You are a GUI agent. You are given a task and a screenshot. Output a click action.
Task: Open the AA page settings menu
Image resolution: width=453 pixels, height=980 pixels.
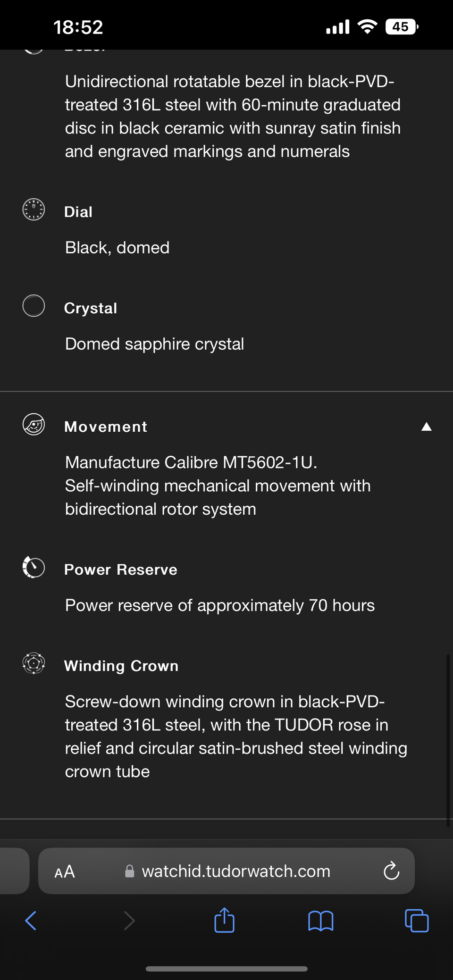[65, 871]
